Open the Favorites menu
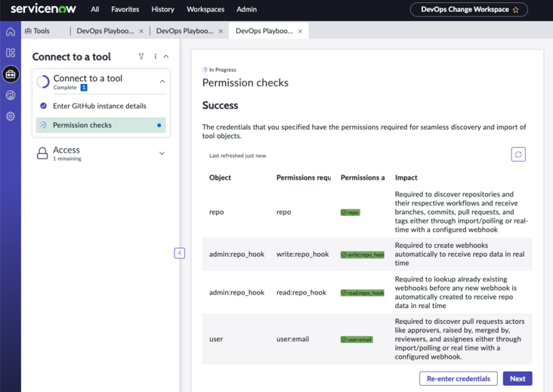The height and width of the screenshot is (392, 553). tap(125, 10)
